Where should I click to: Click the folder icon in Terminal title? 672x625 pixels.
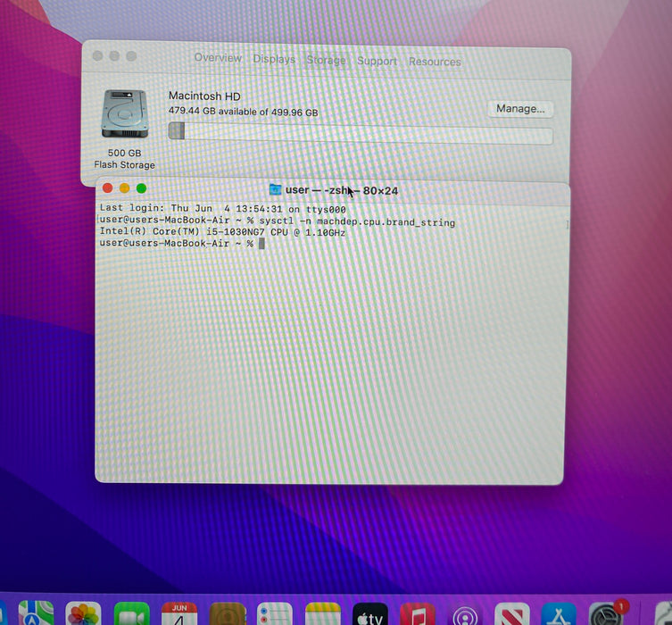[x=275, y=189]
